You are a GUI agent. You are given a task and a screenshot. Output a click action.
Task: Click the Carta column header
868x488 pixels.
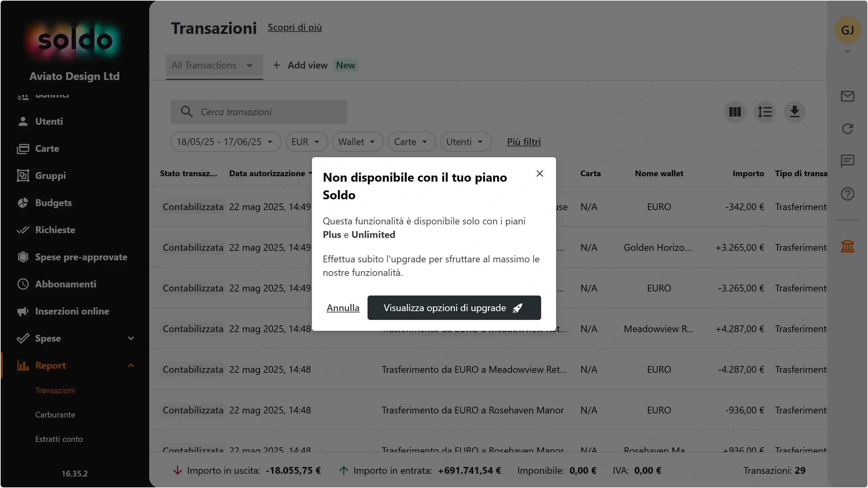(590, 174)
